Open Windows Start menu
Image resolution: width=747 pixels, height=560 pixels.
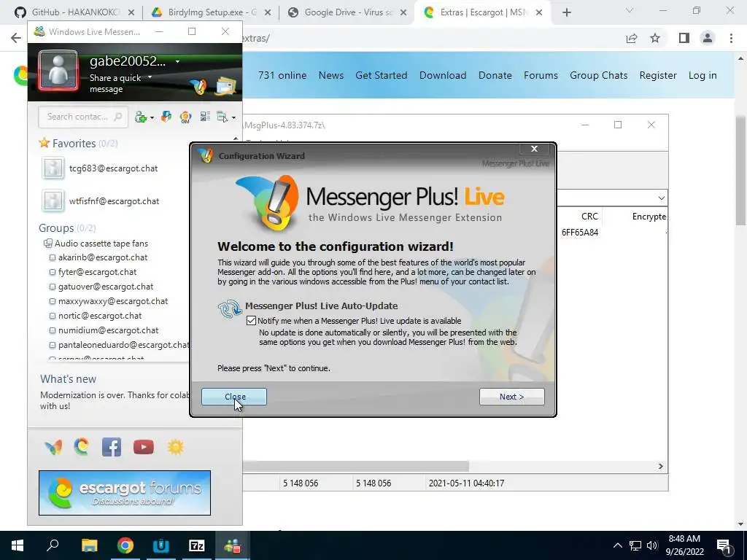(18, 545)
